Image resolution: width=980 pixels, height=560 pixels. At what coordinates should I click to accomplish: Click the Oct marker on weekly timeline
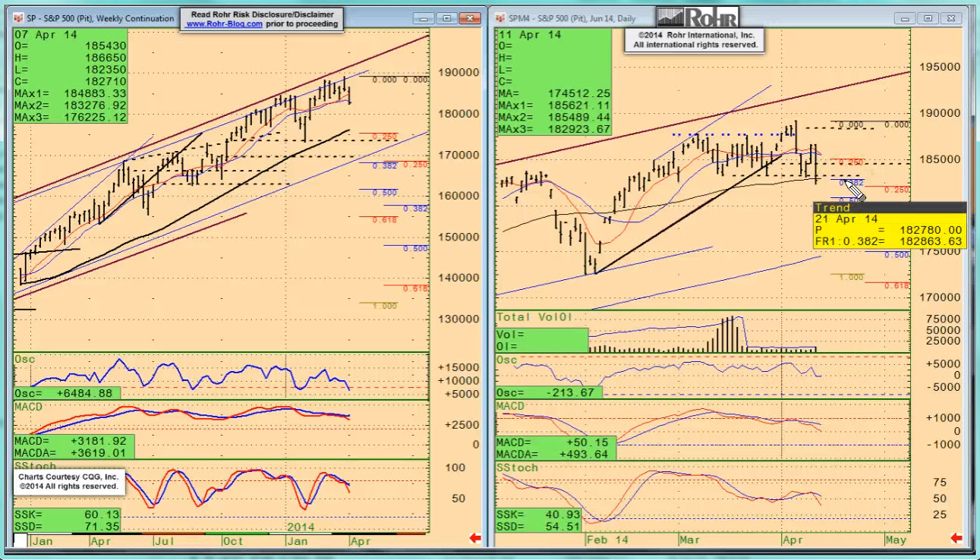point(233,540)
